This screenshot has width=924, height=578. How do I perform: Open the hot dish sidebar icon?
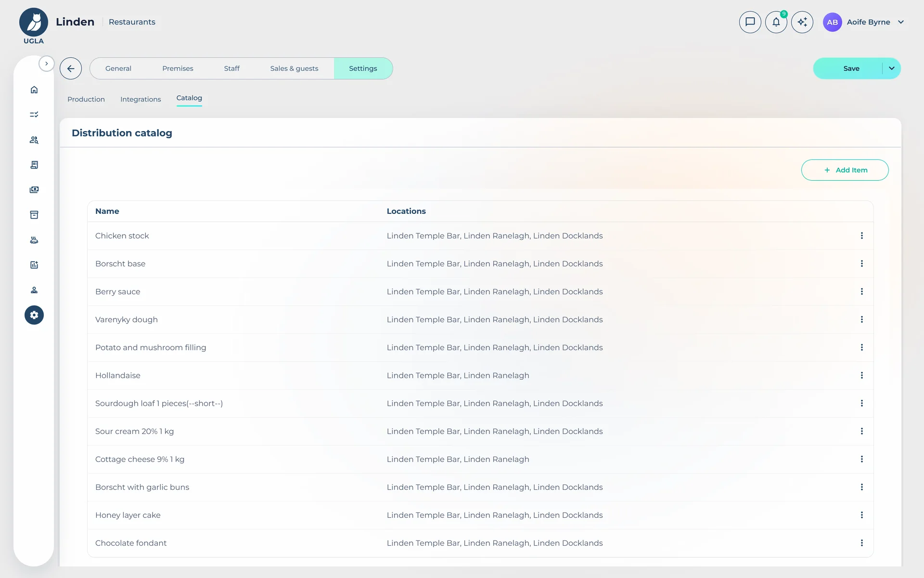(x=34, y=240)
